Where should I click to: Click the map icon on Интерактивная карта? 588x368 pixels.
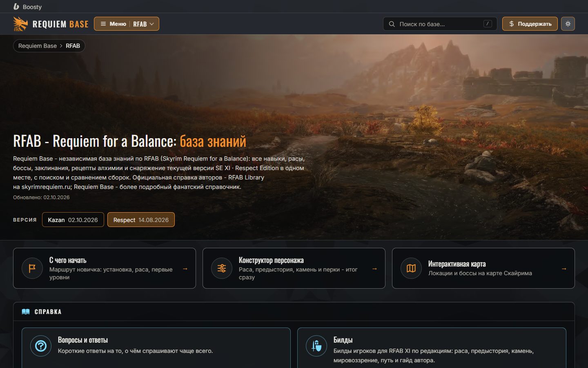[411, 268]
